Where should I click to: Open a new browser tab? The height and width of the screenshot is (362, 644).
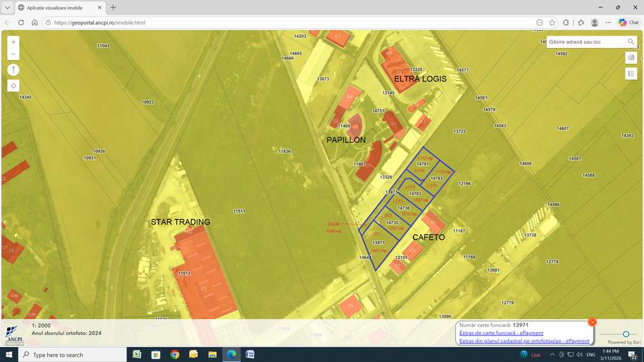pos(113,7)
